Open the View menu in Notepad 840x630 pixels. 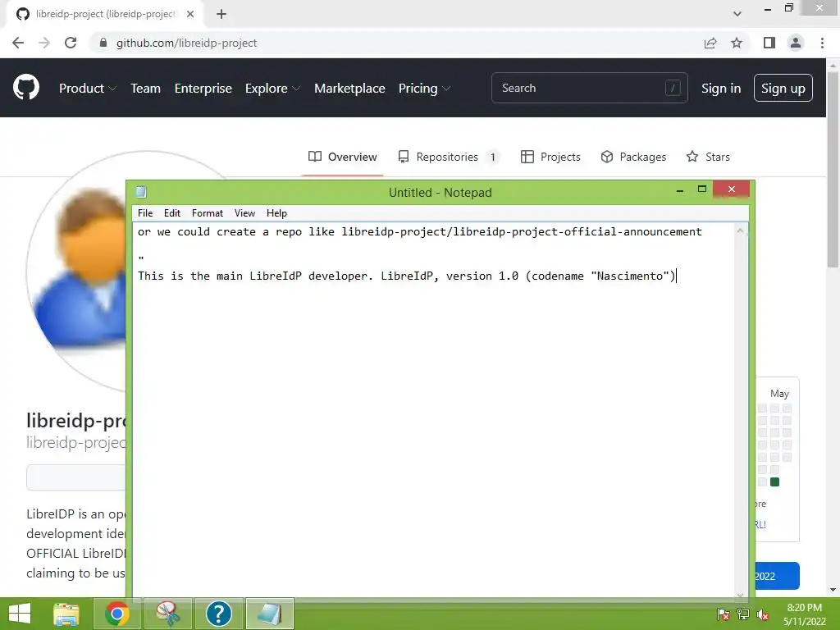click(x=244, y=213)
